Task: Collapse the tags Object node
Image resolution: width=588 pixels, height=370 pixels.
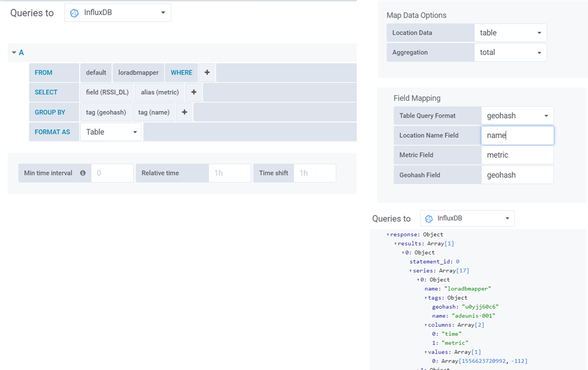Action: [x=426, y=298]
